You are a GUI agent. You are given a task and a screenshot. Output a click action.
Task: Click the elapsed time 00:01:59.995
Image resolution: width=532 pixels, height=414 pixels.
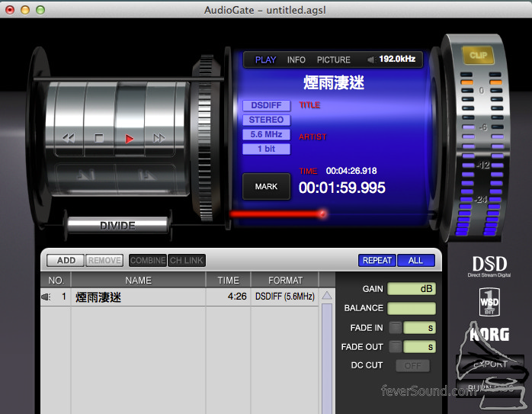341,188
